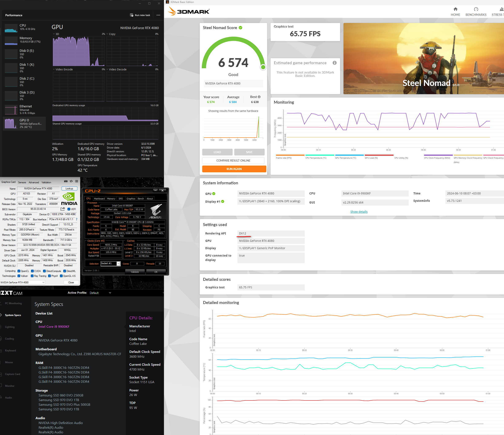Open Lighting in NZXT CAM sidebar

[x=10, y=327]
